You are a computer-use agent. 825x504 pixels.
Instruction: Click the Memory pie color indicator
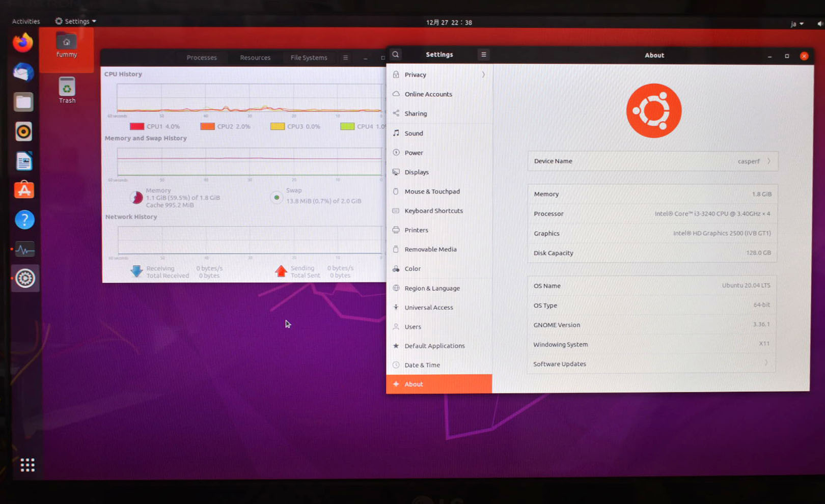click(x=136, y=198)
